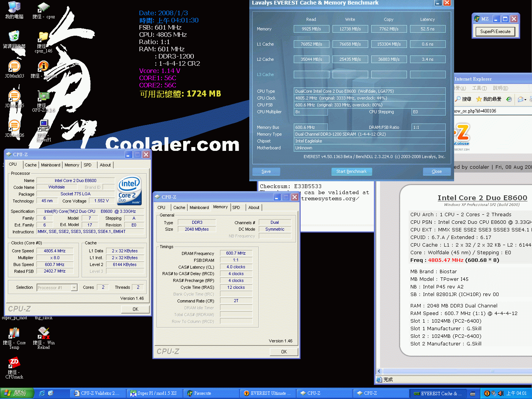532x399 pixels.
Task: Switch to Mainboard tab in CPU-Z processor window
Action: point(51,165)
